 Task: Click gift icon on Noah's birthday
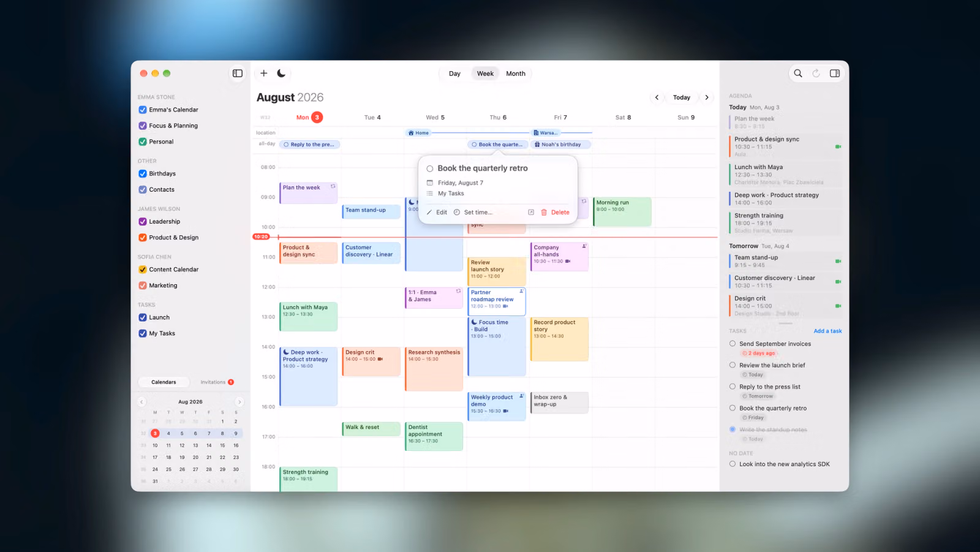pos(537,145)
